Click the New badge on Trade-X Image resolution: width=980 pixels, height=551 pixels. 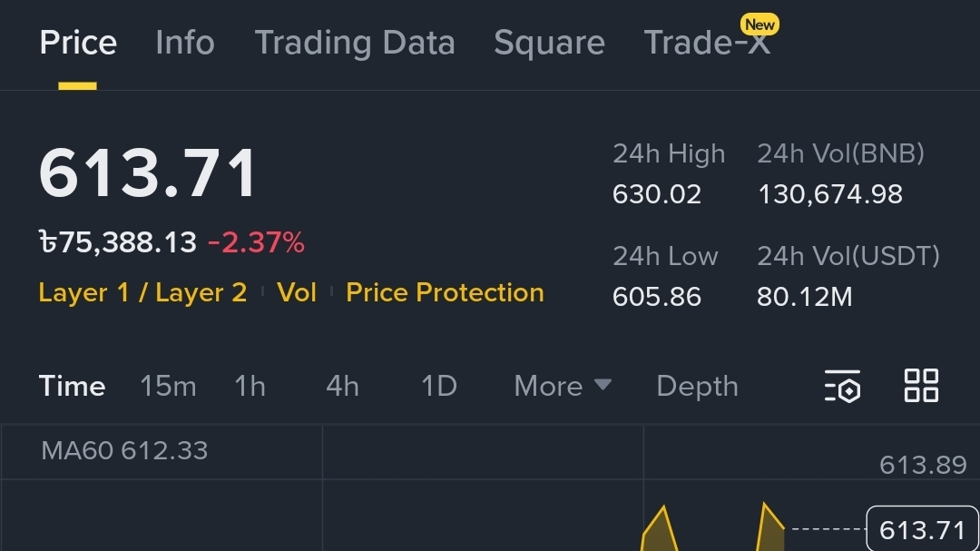tap(759, 25)
